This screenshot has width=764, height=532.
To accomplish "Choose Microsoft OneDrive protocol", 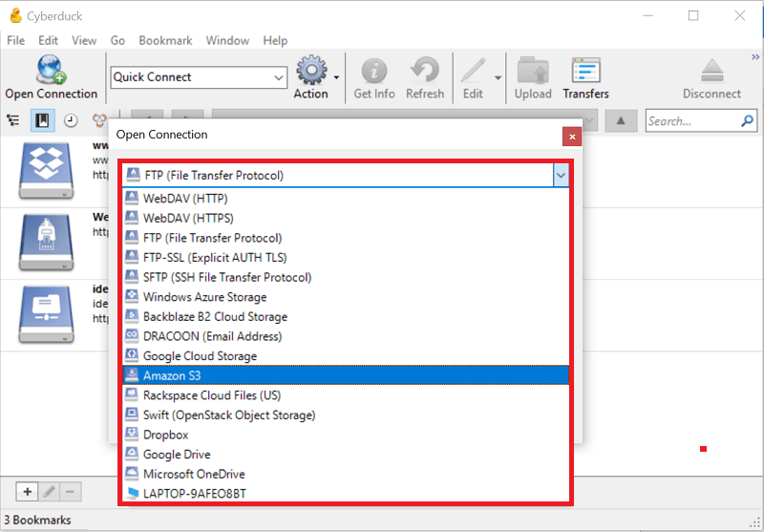I will [x=346, y=474].
